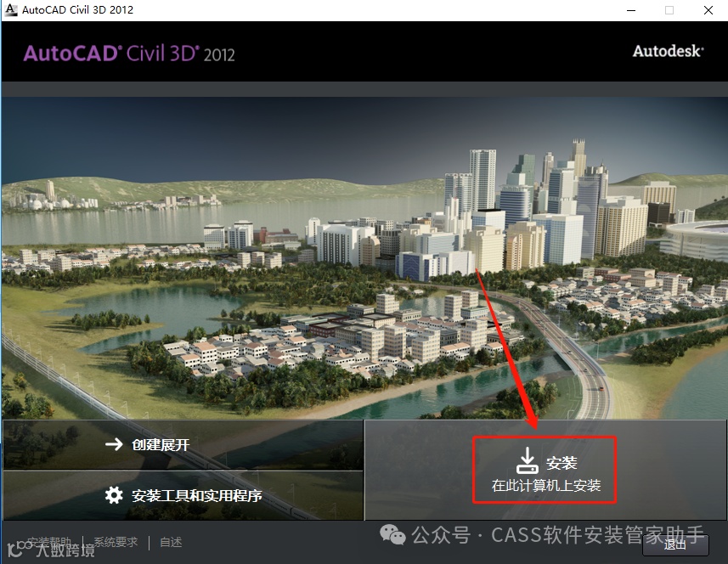The image size is (728, 564).
Task: Click the city skyline banner image
Action: [364, 257]
